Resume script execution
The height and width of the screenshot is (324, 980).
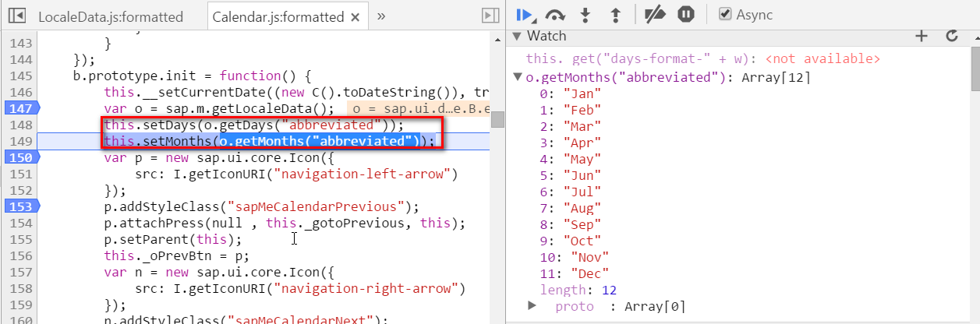pos(525,14)
